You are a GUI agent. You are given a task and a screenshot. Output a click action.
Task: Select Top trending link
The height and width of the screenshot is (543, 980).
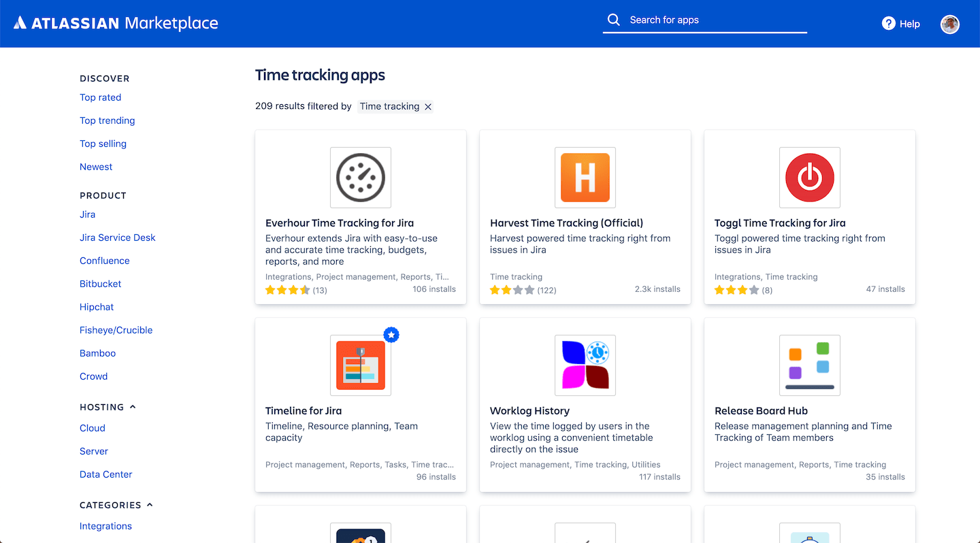click(107, 120)
